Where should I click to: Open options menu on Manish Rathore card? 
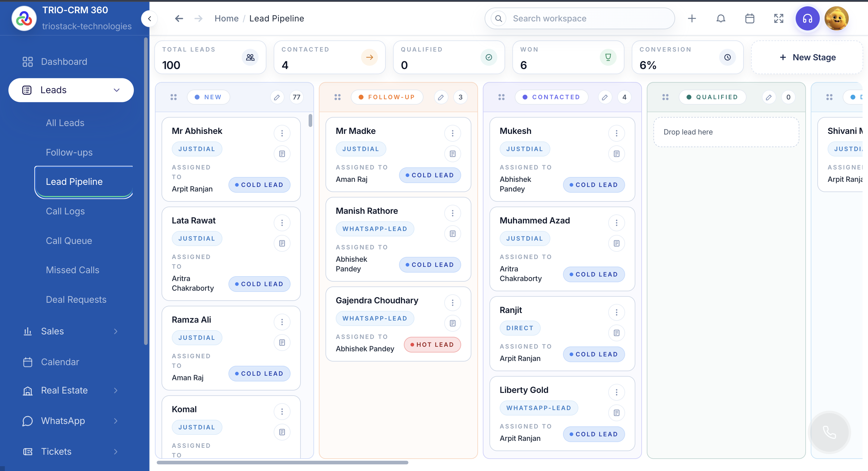452,213
